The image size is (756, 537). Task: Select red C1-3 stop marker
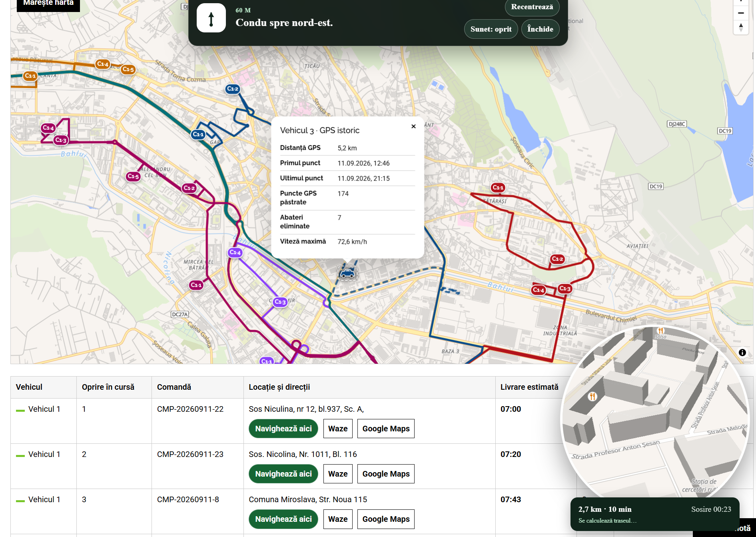(565, 288)
